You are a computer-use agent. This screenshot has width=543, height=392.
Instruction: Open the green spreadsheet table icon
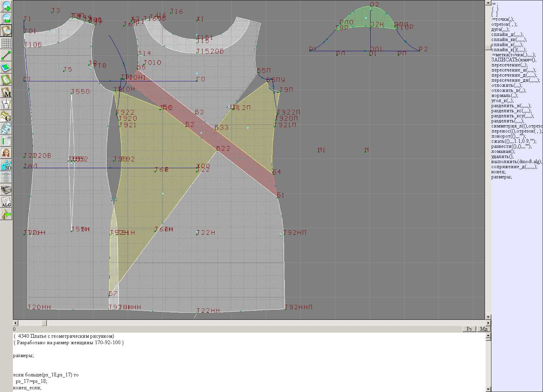(x=6, y=141)
